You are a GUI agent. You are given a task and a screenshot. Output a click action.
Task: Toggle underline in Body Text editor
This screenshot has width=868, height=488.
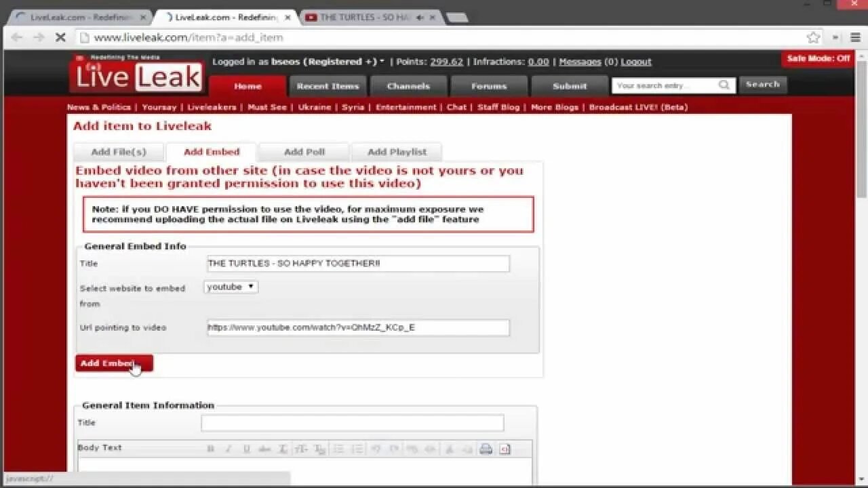point(246,449)
